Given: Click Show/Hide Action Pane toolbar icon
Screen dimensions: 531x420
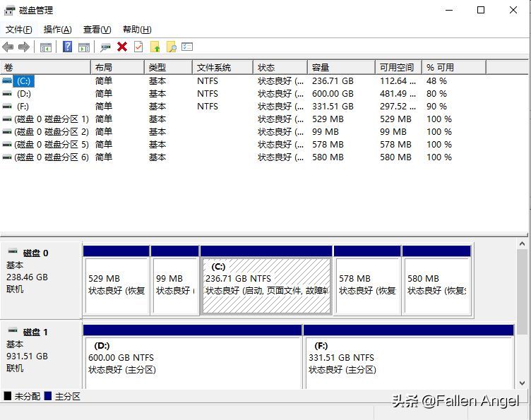Looking at the screenshot, I should click(83, 47).
